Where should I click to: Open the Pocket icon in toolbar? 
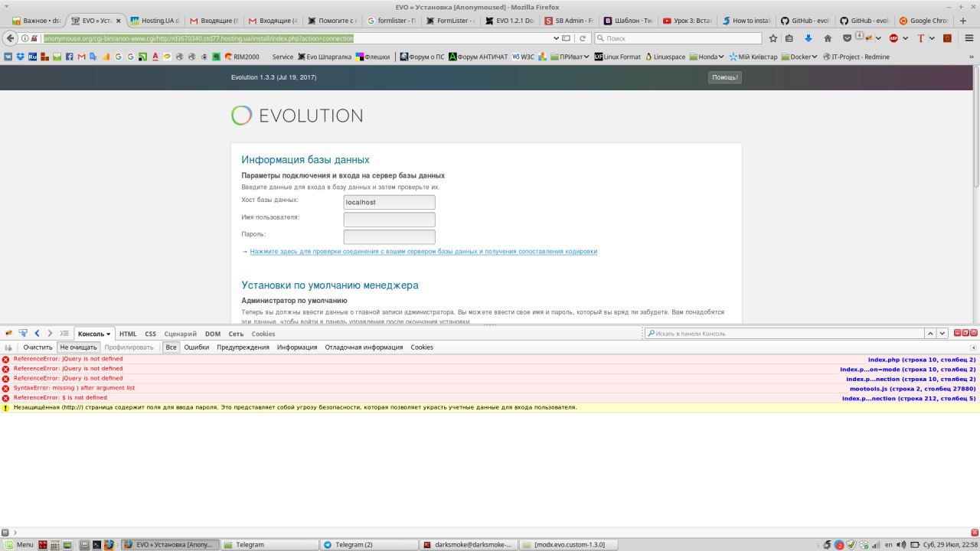pyautogui.click(x=847, y=38)
